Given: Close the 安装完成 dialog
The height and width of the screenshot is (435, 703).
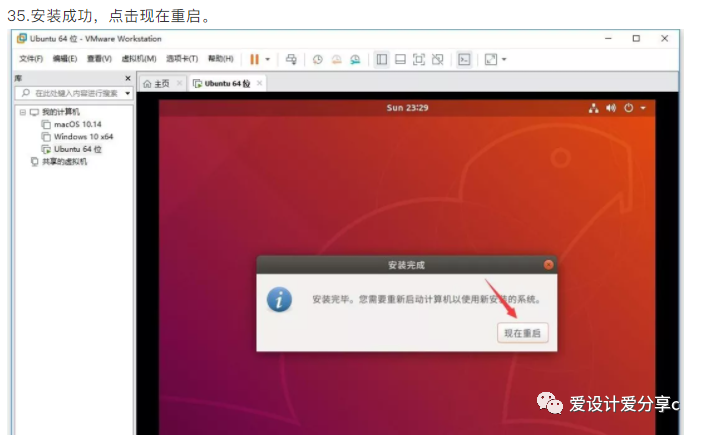Looking at the screenshot, I should [548, 265].
